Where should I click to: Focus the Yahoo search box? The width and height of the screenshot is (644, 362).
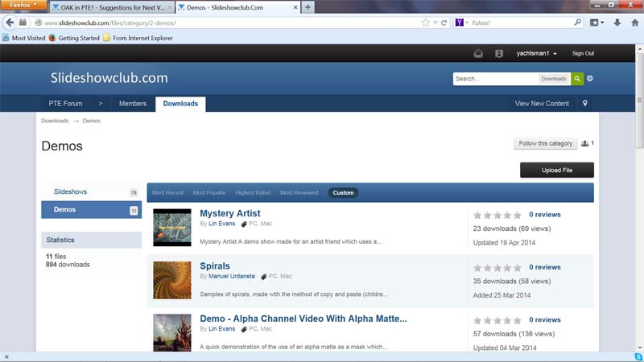point(521,23)
